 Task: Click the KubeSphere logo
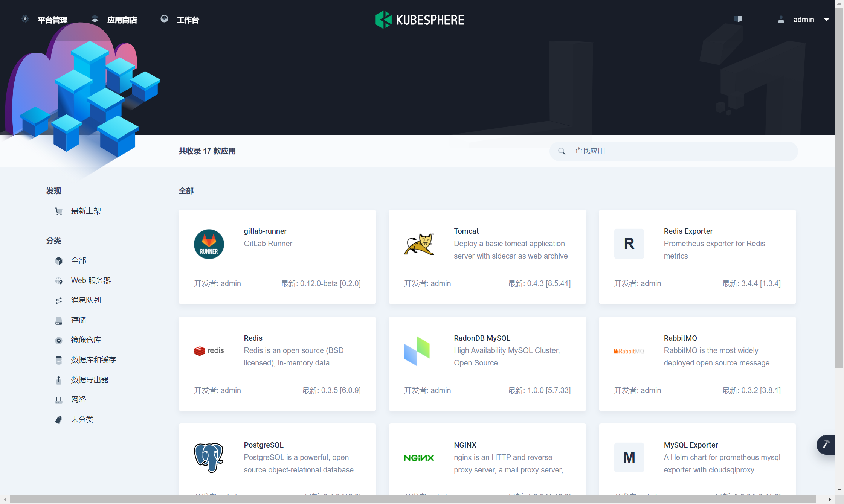420,20
